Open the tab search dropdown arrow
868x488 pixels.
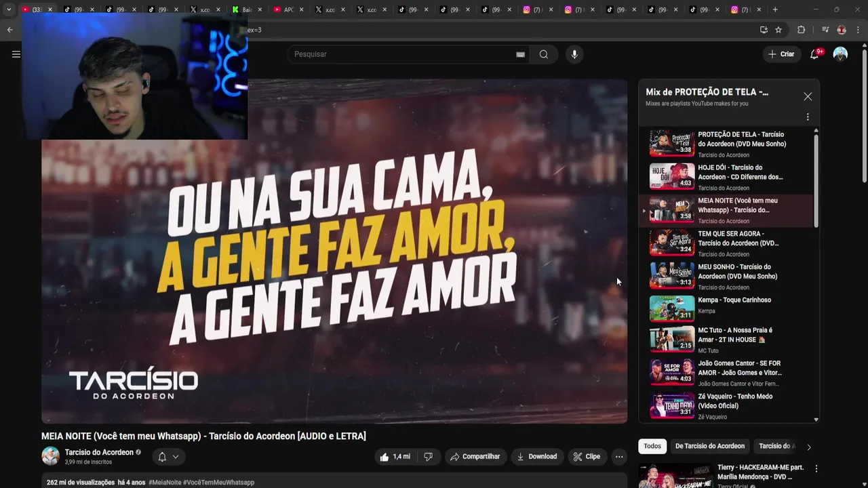[x=9, y=9]
